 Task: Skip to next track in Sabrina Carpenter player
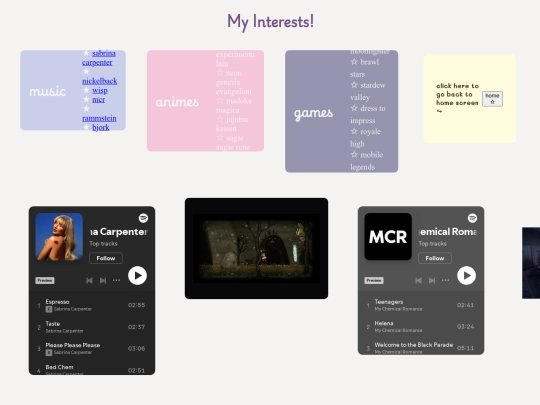103,280
